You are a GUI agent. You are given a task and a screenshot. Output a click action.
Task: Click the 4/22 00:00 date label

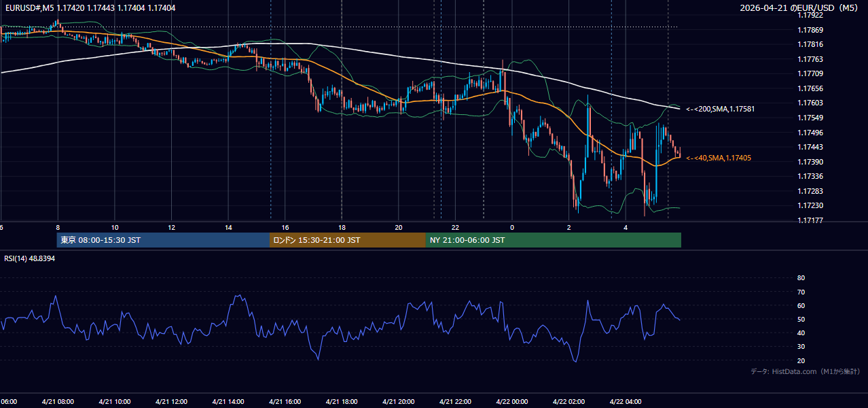click(512, 401)
